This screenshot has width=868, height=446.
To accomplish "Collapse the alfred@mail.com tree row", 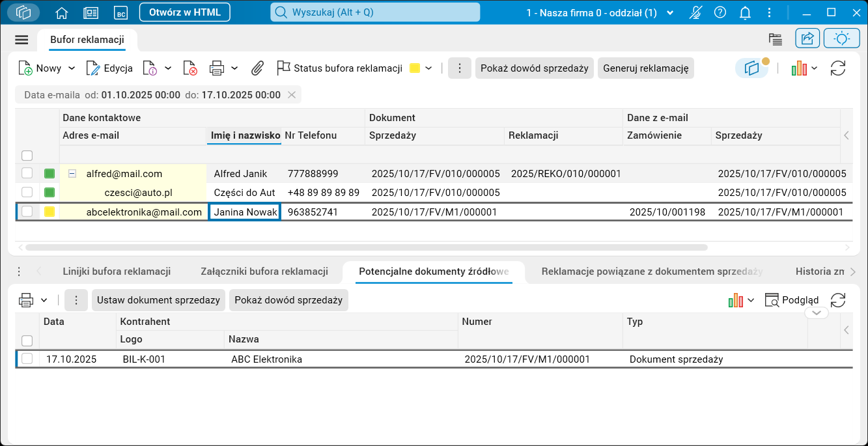I will [x=72, y=173].
